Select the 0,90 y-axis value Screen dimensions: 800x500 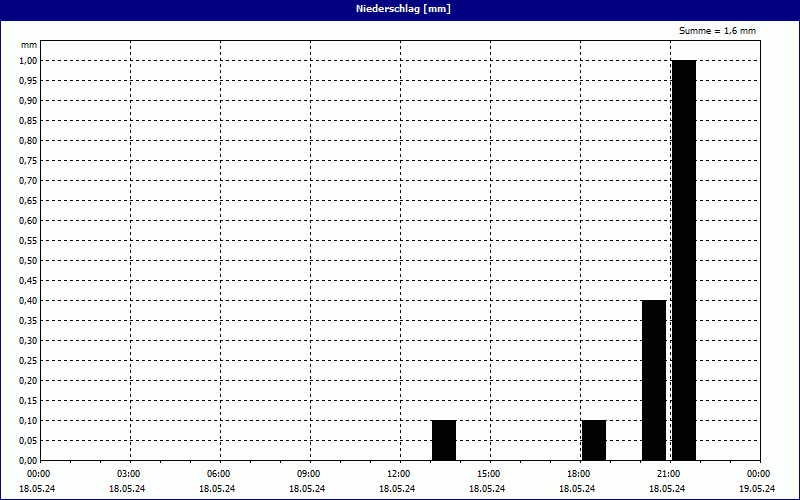coord(29,101)
